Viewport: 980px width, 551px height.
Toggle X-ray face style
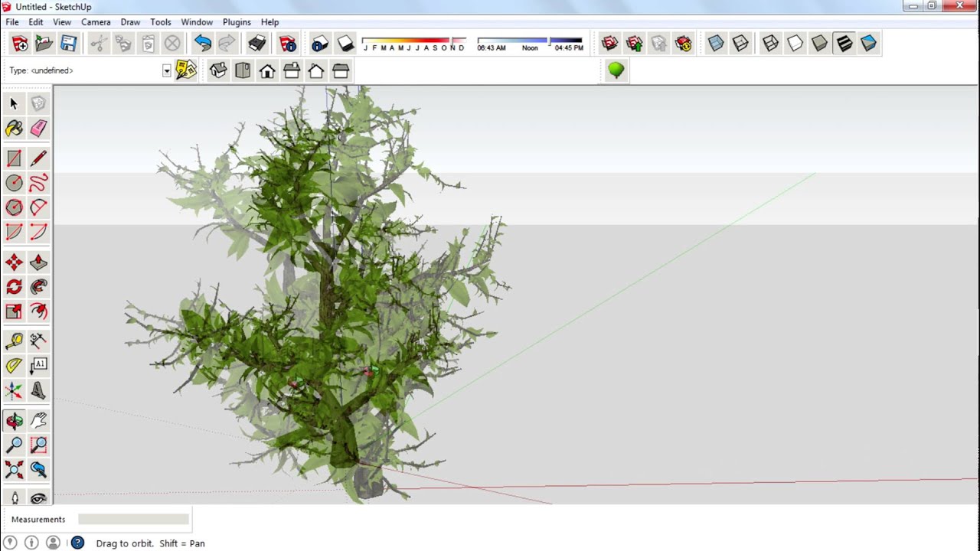click(716, 44)
